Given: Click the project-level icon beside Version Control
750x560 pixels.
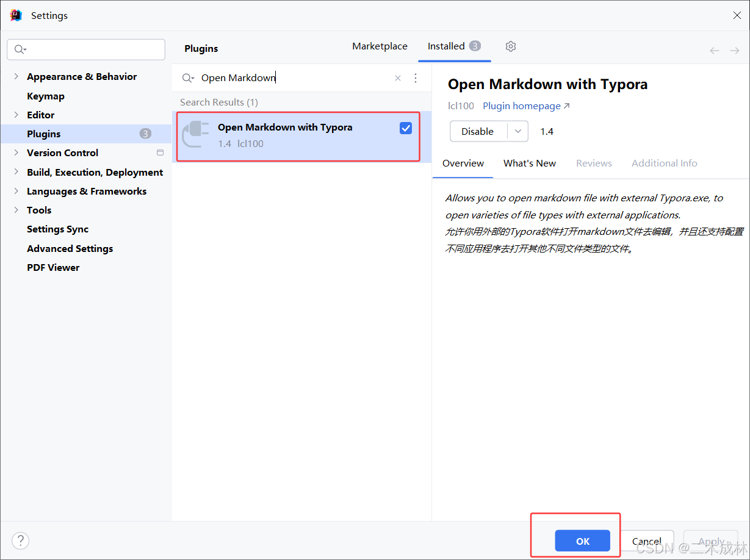Looking at the screenshot, I should pos(160,153).
